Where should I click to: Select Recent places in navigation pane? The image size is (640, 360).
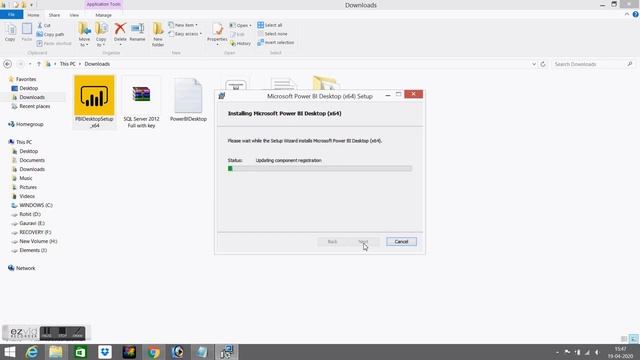click(x=35, y=106)
